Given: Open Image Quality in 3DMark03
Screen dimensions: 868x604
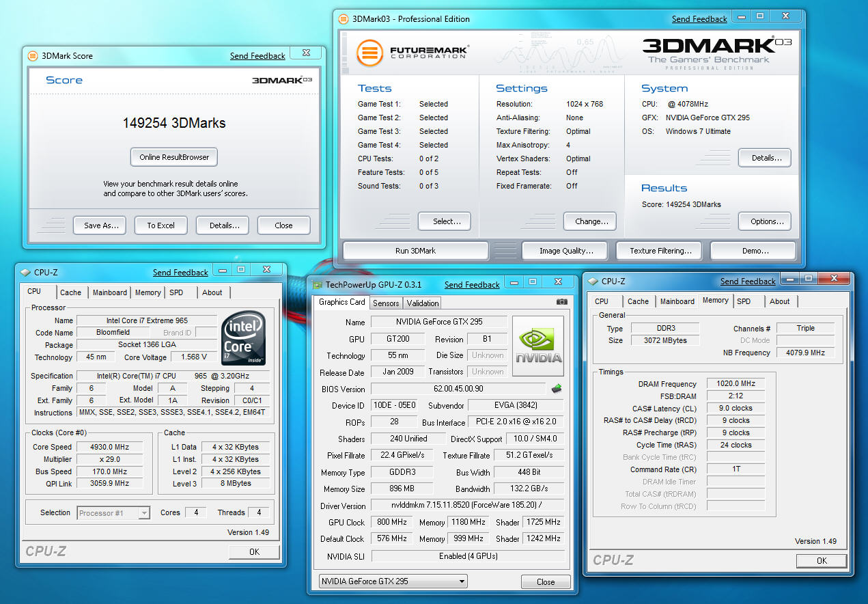Looking at the screenshot, I should tap(564, 251).
